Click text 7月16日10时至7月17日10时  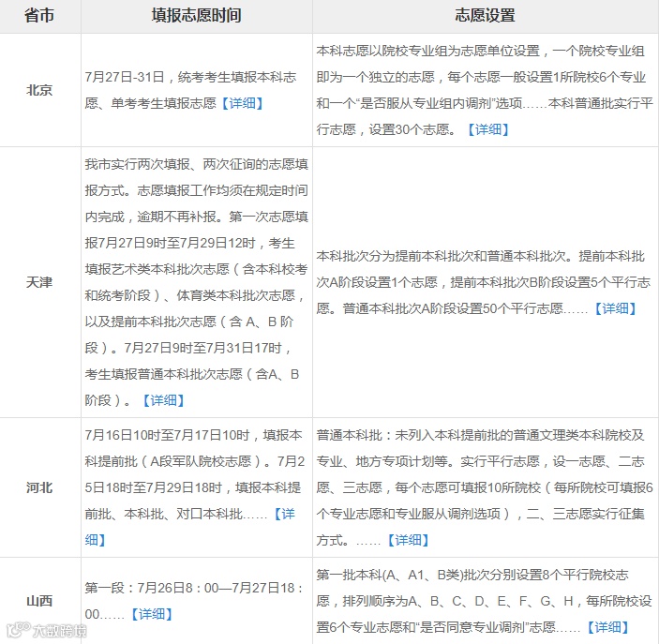click(167, 435)
